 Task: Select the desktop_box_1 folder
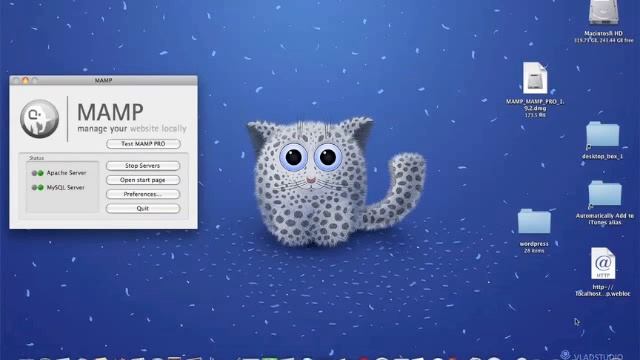(602, 135)
